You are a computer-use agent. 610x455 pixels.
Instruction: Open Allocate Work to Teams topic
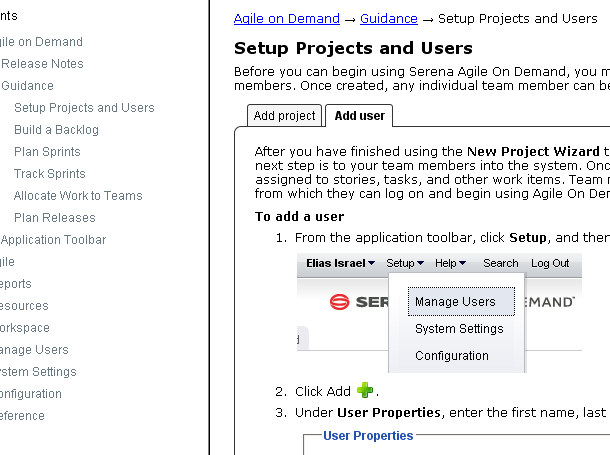pyautogui.click(x=78, y=196)
